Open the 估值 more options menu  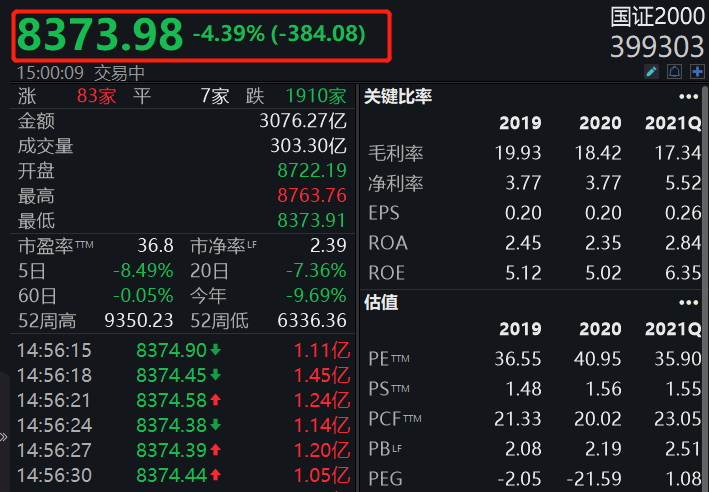688,303
